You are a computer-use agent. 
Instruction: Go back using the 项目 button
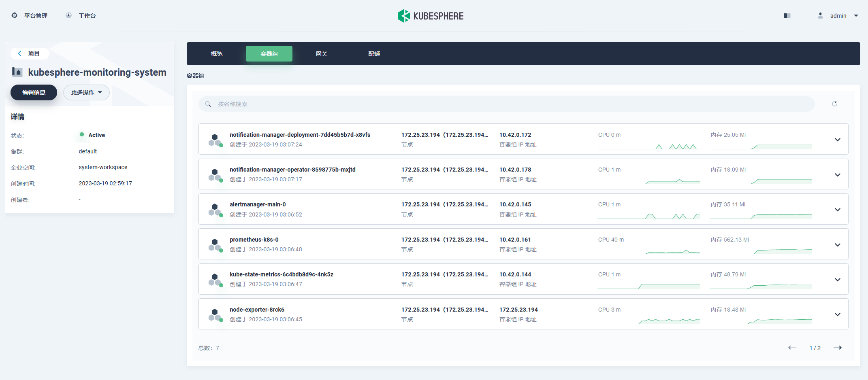[30, 53]
